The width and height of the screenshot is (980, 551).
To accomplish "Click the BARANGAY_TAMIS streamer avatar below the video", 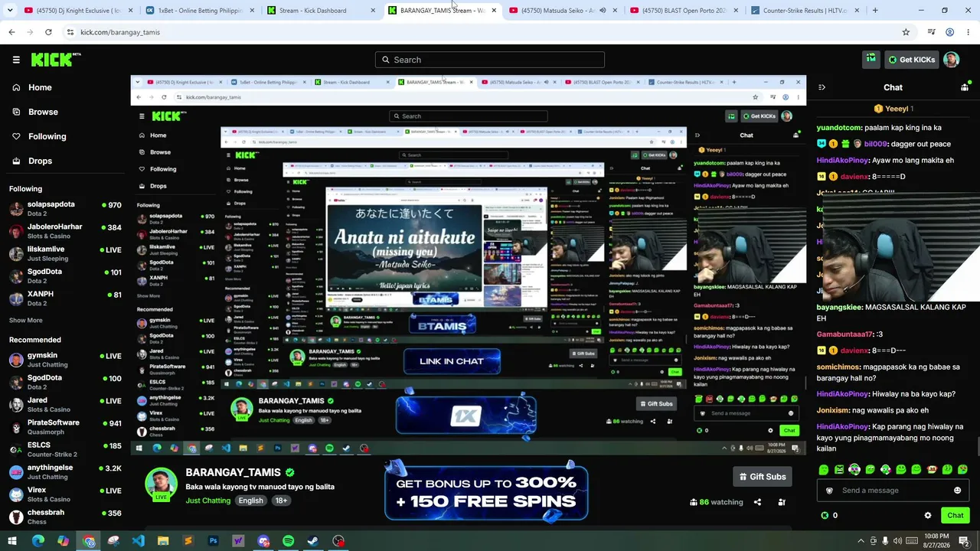I will (x=162, y=484).
